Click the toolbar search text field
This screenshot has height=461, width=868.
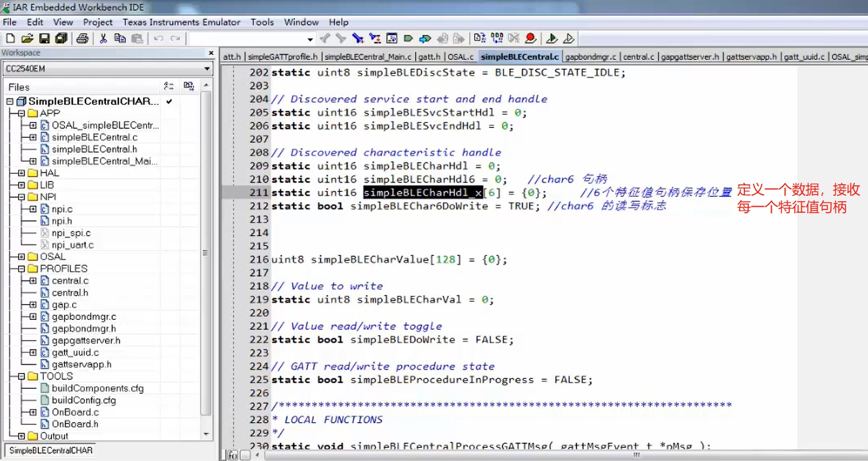click(x=247, y=39)
